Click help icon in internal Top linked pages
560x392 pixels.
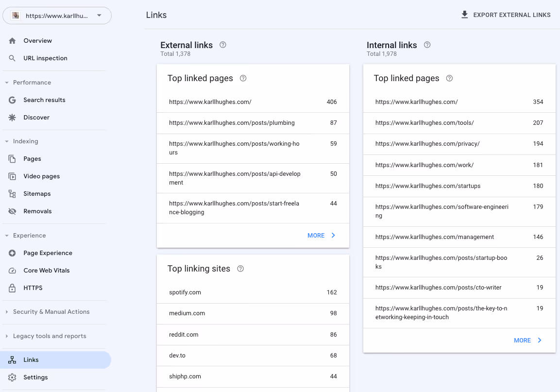(x=450, y=78)
